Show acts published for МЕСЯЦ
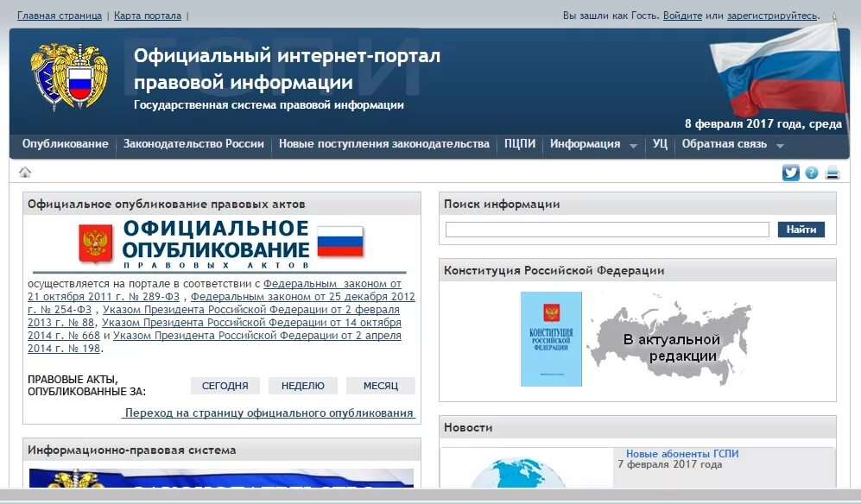 click(381, 386)
